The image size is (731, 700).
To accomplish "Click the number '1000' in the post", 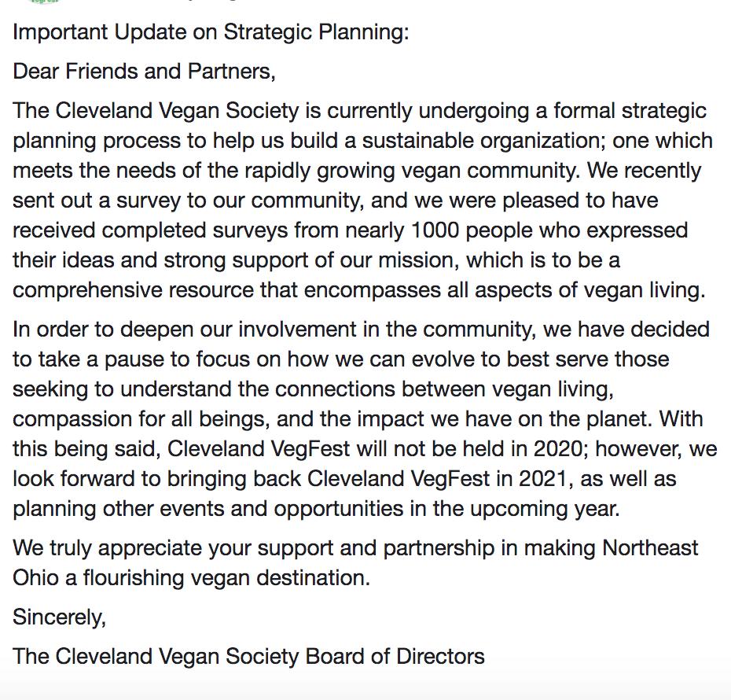I will (x=435, y=230).
